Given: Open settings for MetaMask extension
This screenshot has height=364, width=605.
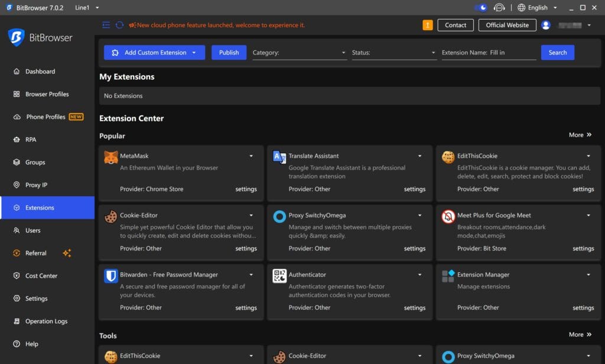Looking at the screenshot, I should click(246, 189).
